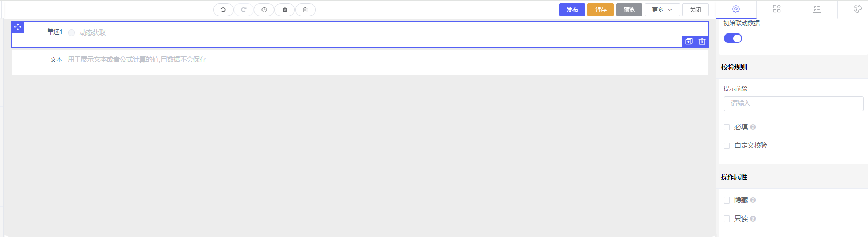868x237 pixels.
Task: Click the 提示前缀 input field
Action: tap(793, 104)
